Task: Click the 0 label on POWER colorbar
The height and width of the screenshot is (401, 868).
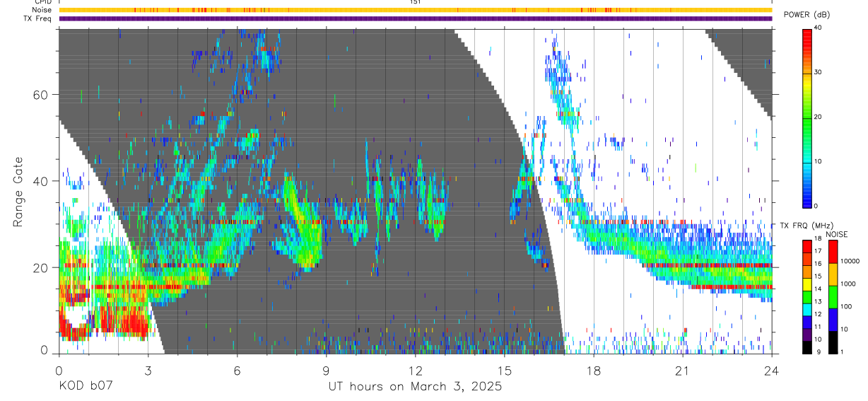Action: (816, 206)
